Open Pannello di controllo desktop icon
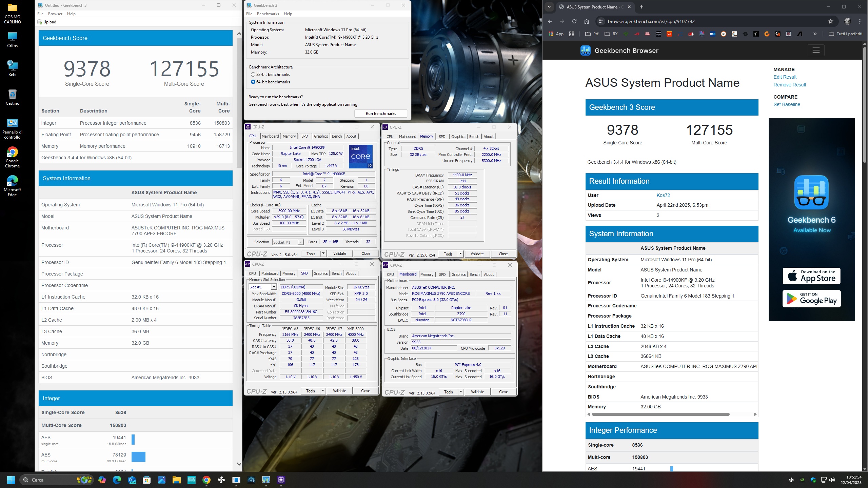This screenshot has width=868, height=488. click(12, 128)
